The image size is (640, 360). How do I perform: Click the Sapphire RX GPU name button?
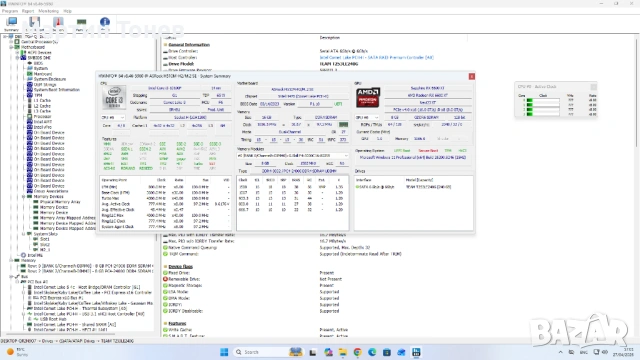tap(427, 88)
